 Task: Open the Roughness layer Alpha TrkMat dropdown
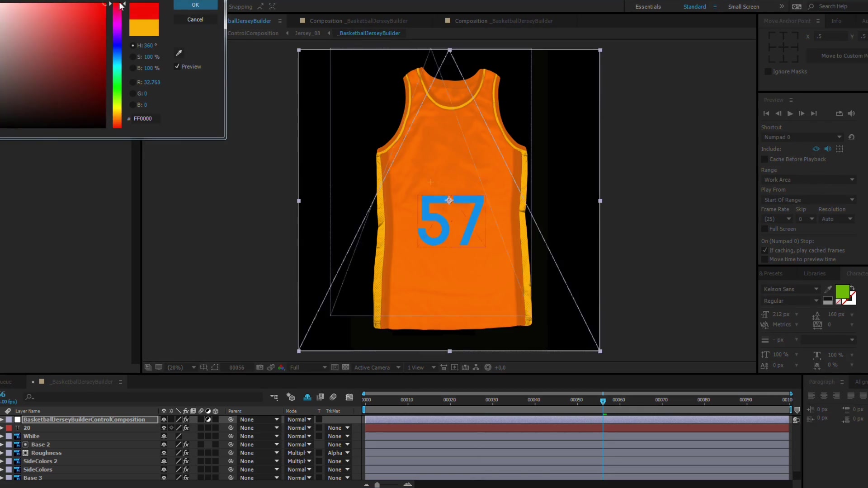[x=339, y=453]
